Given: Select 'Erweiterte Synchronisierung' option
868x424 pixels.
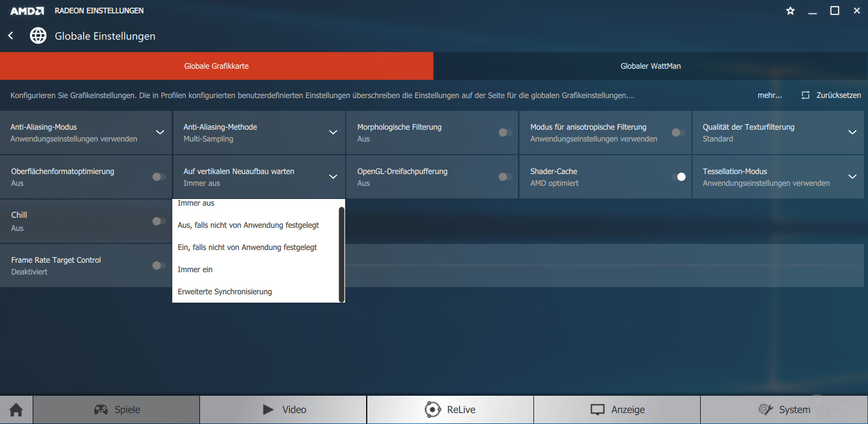Looking at the screenshot, I should [255, 292].
